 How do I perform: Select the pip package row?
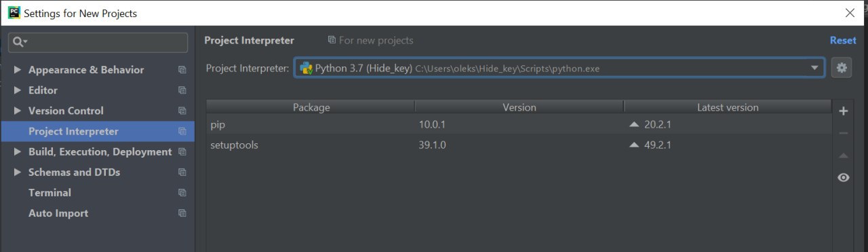[x=519, y=125]
